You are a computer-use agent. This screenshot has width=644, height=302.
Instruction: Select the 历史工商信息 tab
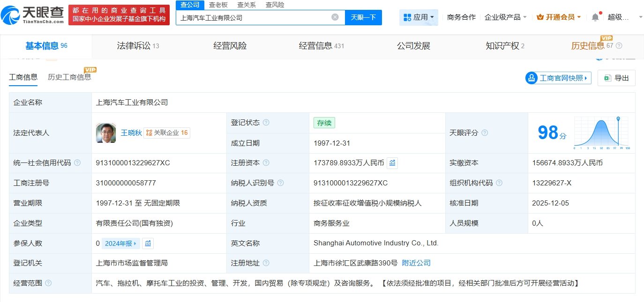pos(69,77)
